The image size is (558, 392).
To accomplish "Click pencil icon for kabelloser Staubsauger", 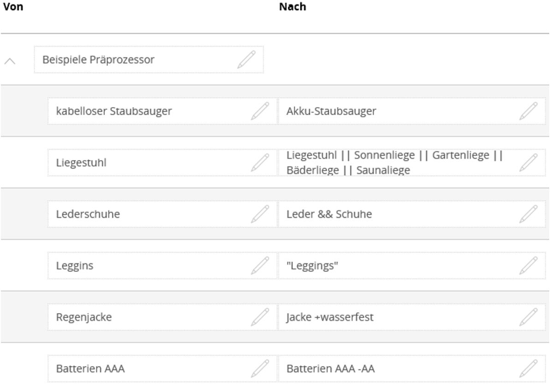I will pos(260,112).
